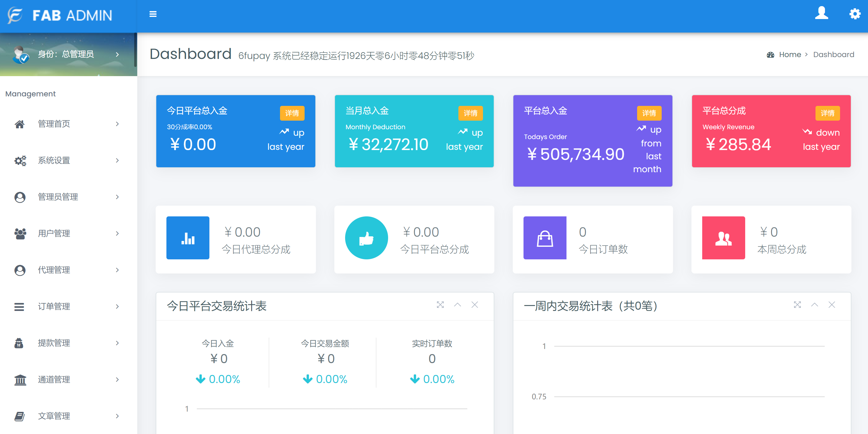Click the purple shopping bag icon tile

544,238
